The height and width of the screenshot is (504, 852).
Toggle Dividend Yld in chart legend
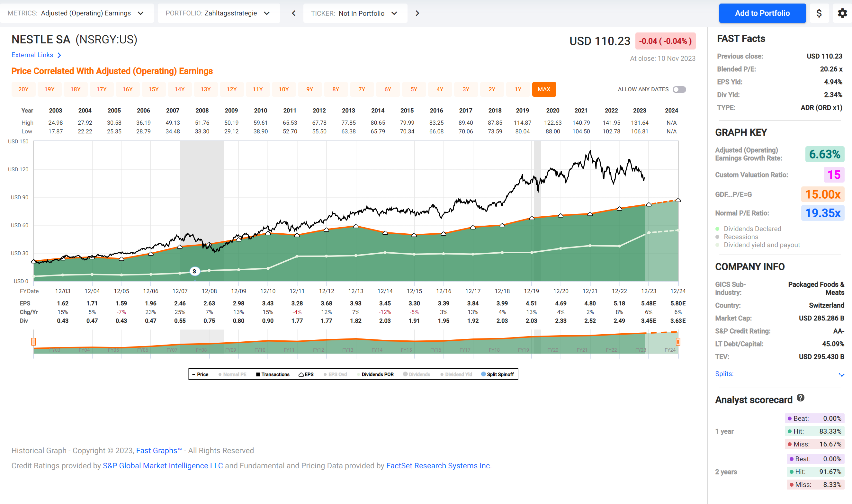tap(456, 374)
